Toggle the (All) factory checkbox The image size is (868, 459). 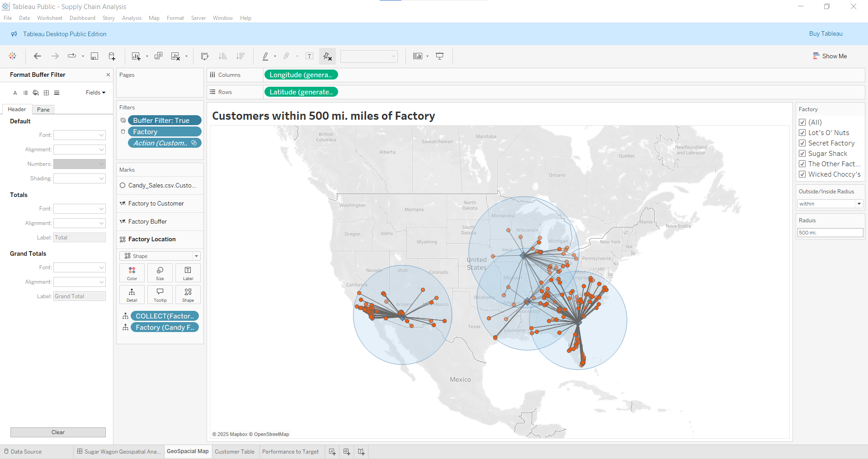click(x=802, y=122)
